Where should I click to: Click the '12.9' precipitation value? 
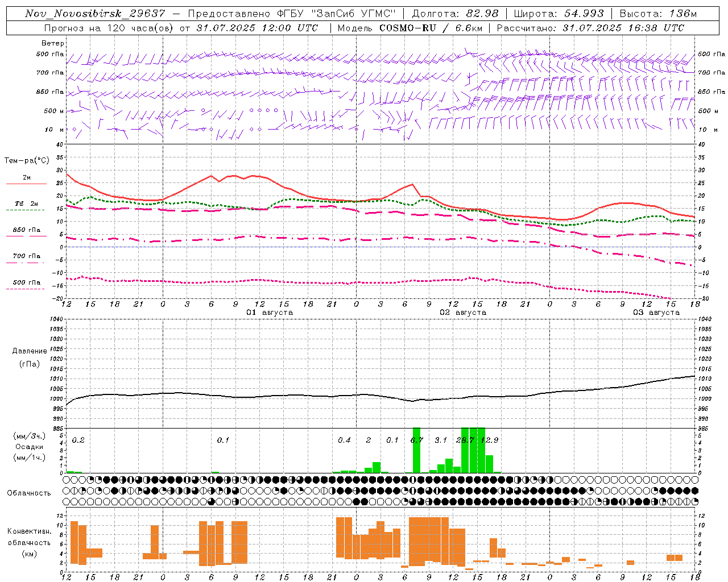489,440
